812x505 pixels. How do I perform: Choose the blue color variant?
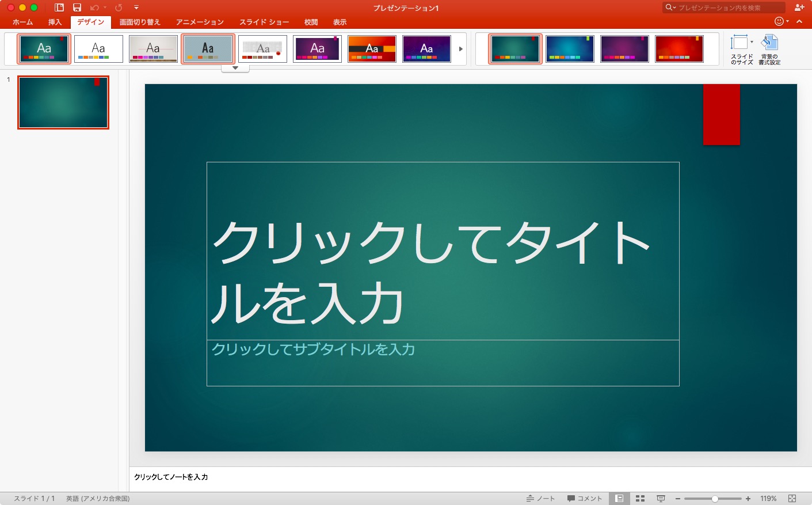pyautogui.click(x=570, y=49)
